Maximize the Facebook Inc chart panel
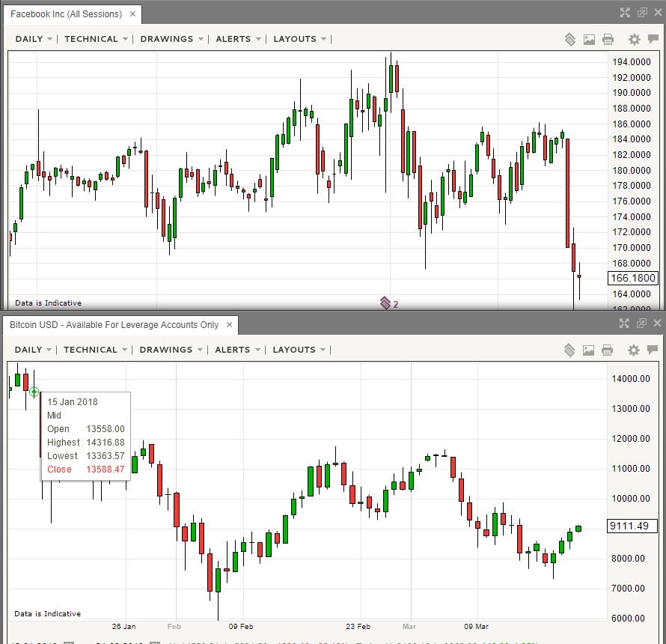 point(625,13)
